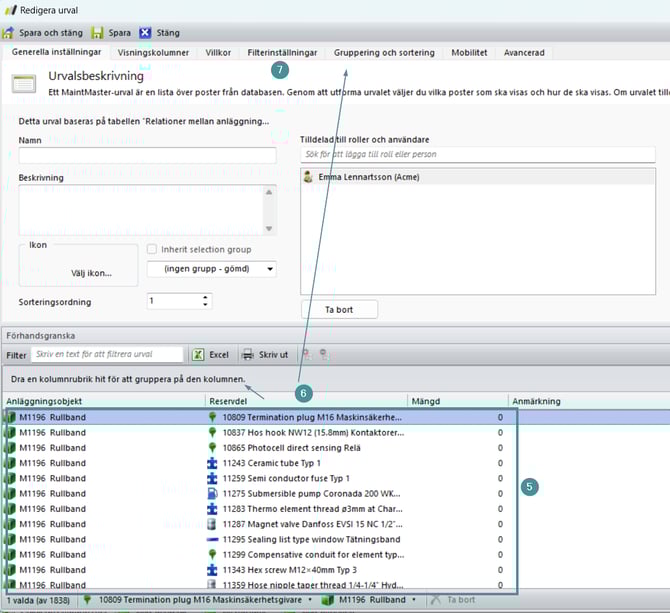
Task: Open the Villkor tab
Action: (x=218, y=53)
